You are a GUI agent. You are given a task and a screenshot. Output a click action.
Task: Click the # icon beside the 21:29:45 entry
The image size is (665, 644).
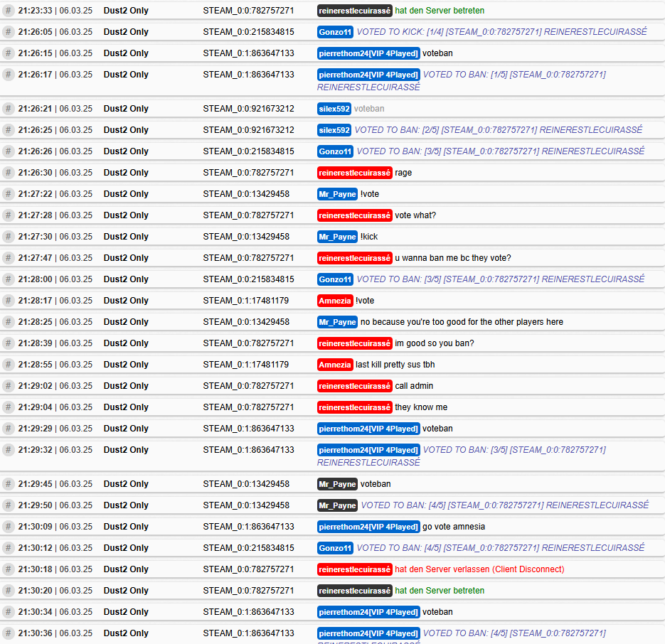tap(9, 484)
